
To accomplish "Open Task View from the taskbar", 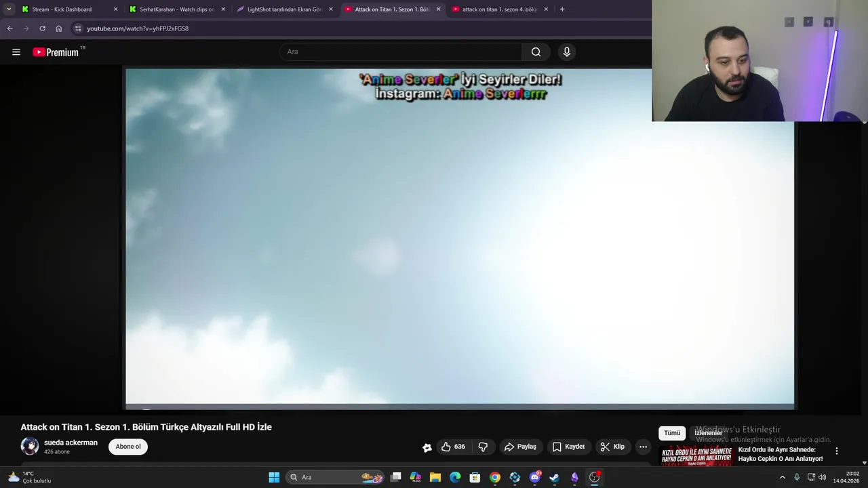I will coord(396,477).
